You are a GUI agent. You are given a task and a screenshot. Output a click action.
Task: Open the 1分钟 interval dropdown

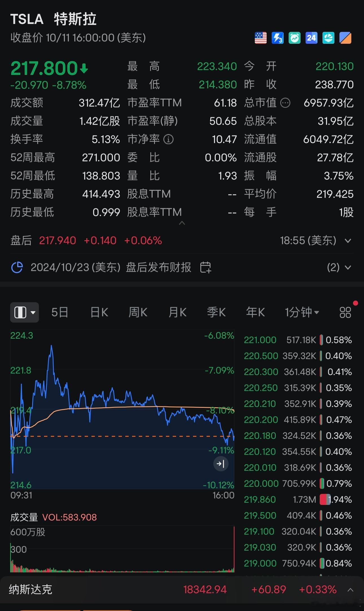tap(302, 312)
